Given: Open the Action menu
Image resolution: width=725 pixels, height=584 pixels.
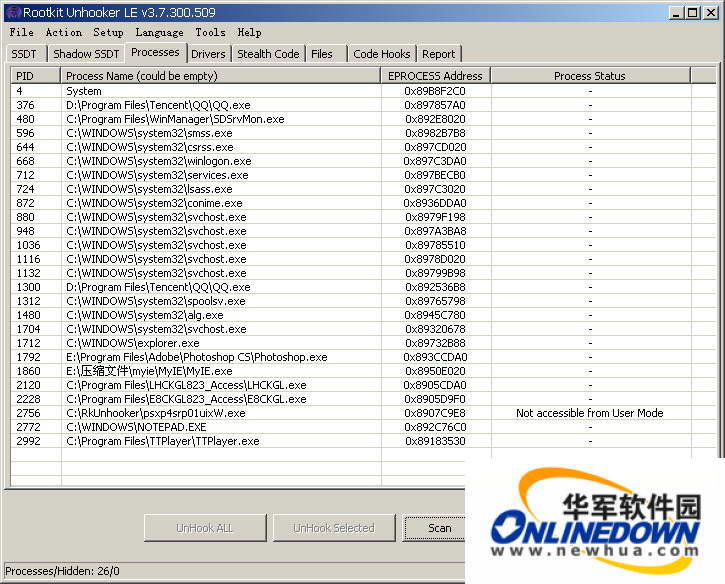Looking at the screenshot, I should (x=64, y=32).
